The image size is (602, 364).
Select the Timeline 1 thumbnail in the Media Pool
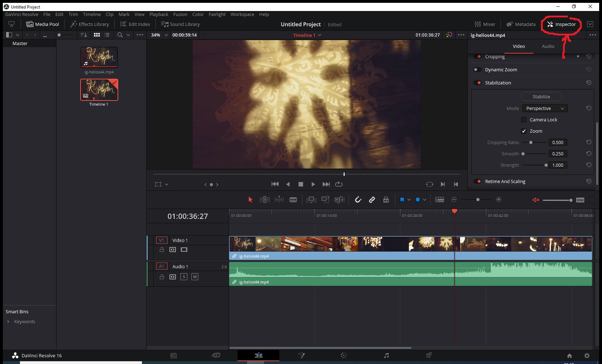pyautogui.click(x=99, y=89)
